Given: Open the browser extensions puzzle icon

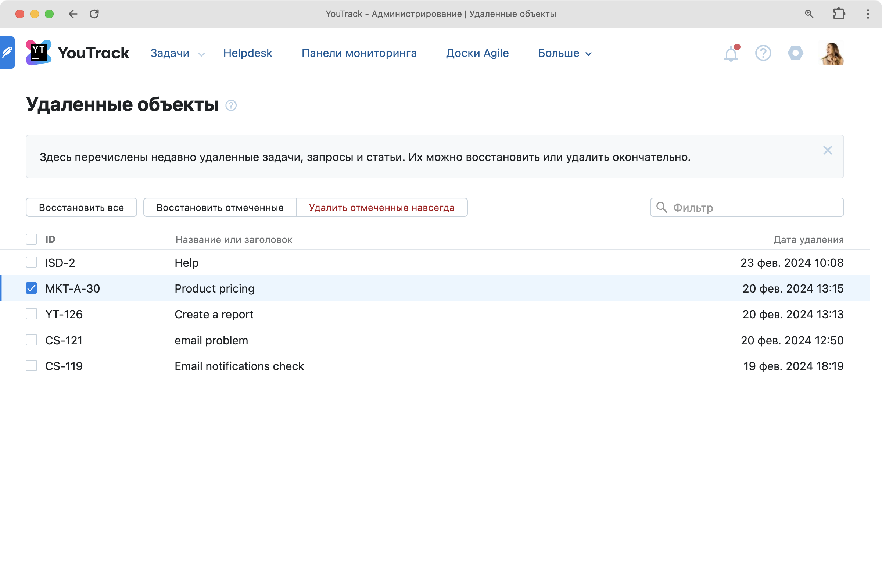Looking at the screenshot, I should click(839, 14).
